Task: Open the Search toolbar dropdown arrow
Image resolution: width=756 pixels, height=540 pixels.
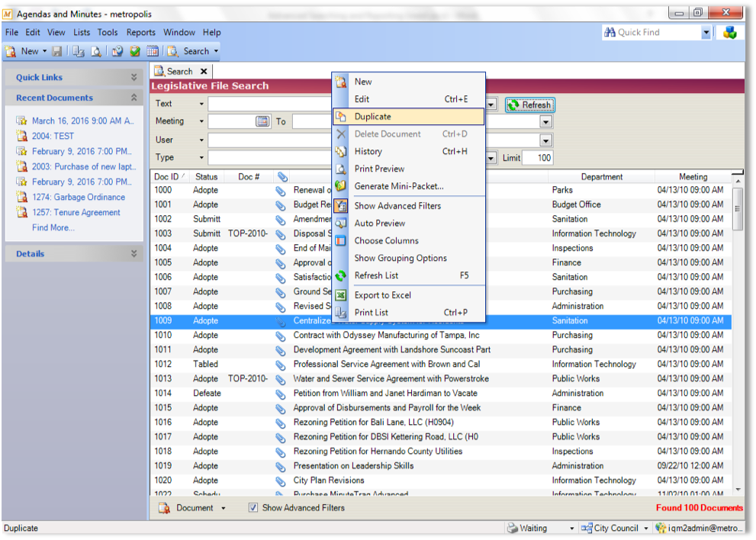Action: click(216, 51)
